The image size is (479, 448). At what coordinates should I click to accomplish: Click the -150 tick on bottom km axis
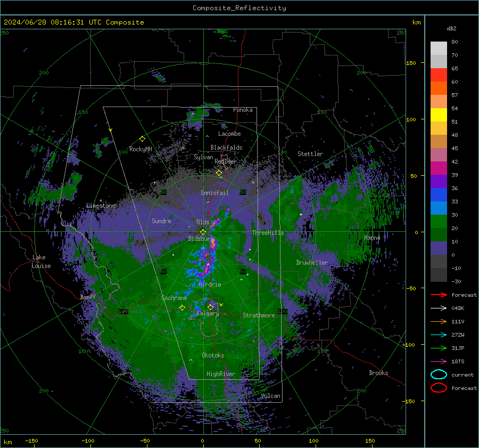tap(32, 441)
